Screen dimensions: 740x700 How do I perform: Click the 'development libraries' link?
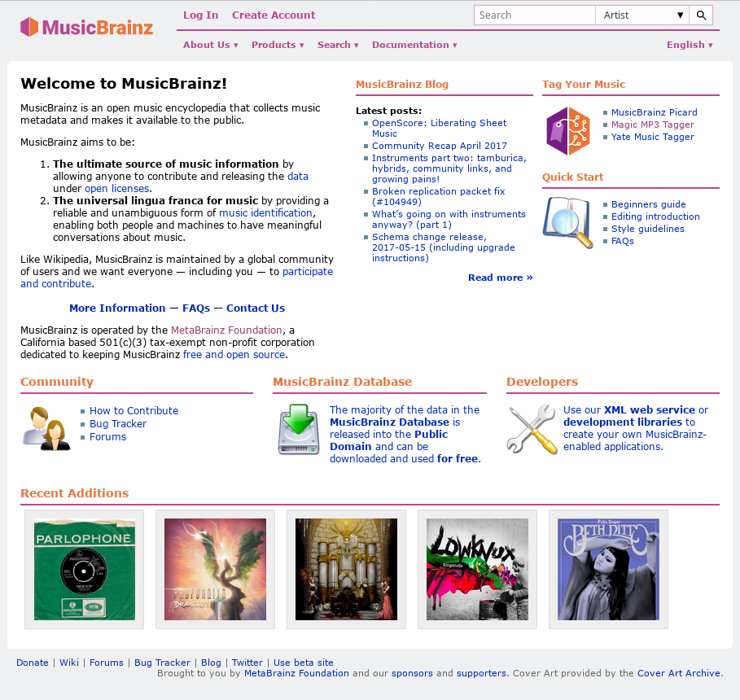pyautogui.click(x=623, y=422)
